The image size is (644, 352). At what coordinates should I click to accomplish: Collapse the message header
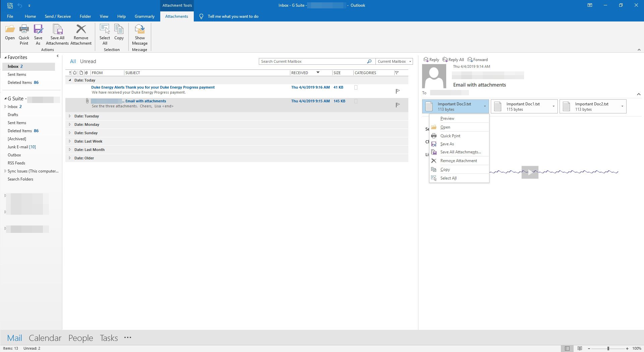[x=639, y=94]
